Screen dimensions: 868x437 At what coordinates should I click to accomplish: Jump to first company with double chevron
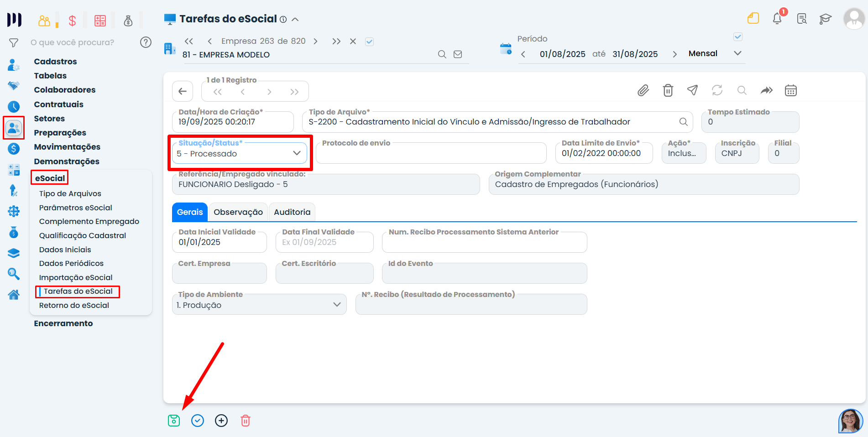point(189,42)
